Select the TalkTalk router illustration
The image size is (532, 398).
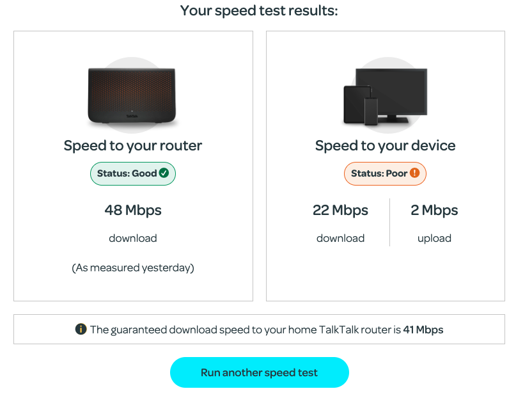point(132,95)
